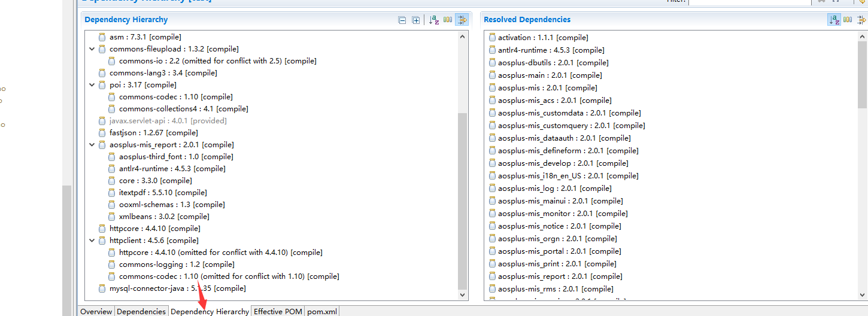Viewport: 868px width, 316px height.
Task: Click jar icon beside aosplus-mis_portal
Action: tap(492, 251)
